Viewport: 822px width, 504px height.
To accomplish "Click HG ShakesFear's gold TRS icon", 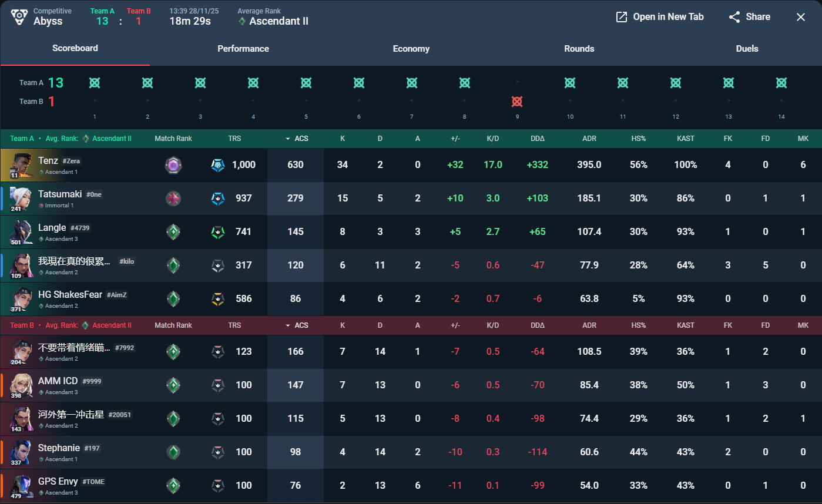I will [x=217, y=299].
